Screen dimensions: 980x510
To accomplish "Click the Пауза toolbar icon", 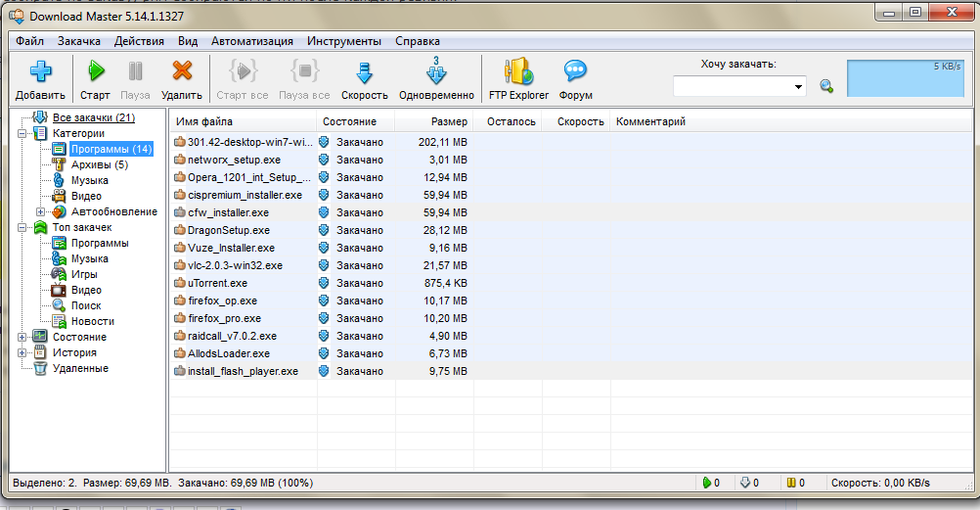I will click(136, 70).
